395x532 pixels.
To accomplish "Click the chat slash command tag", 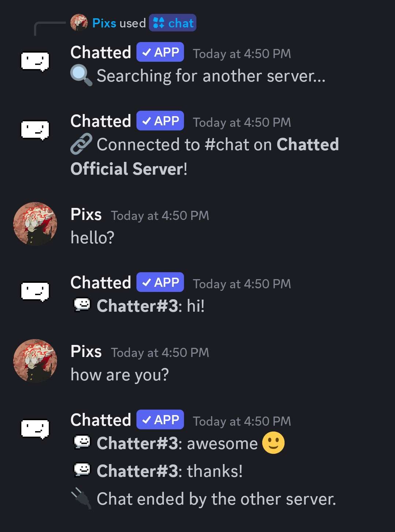I will pyautogui.click(x=173, y=23).
